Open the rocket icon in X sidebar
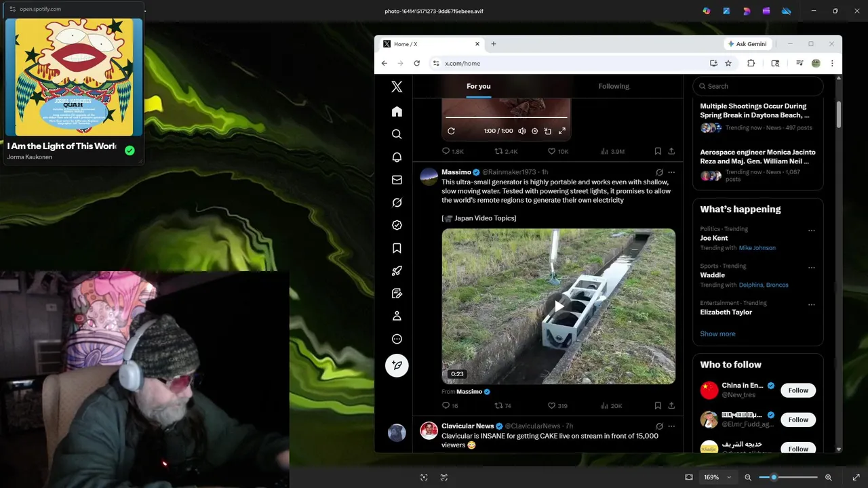868x488 pixels. tap(397, 270)
